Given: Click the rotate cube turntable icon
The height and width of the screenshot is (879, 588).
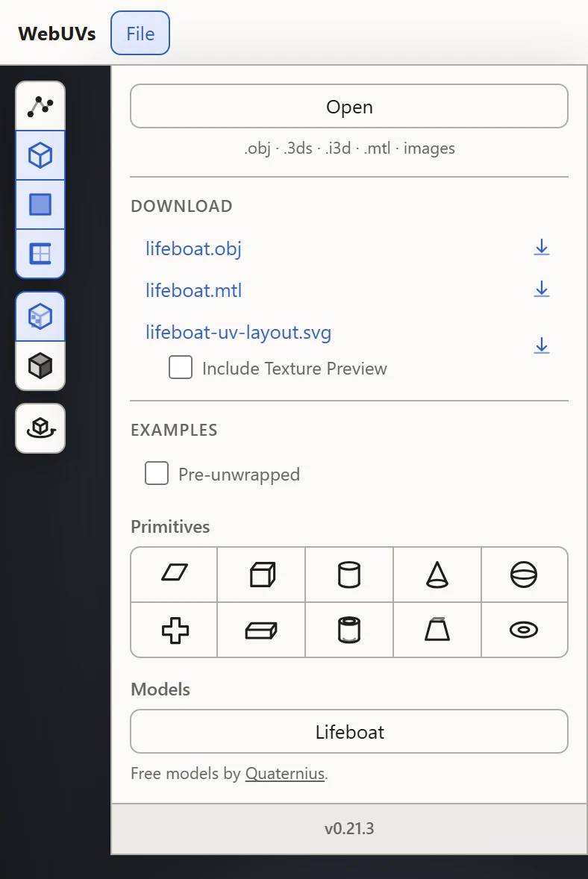Looking at the screenshot, I should point(40,428).
